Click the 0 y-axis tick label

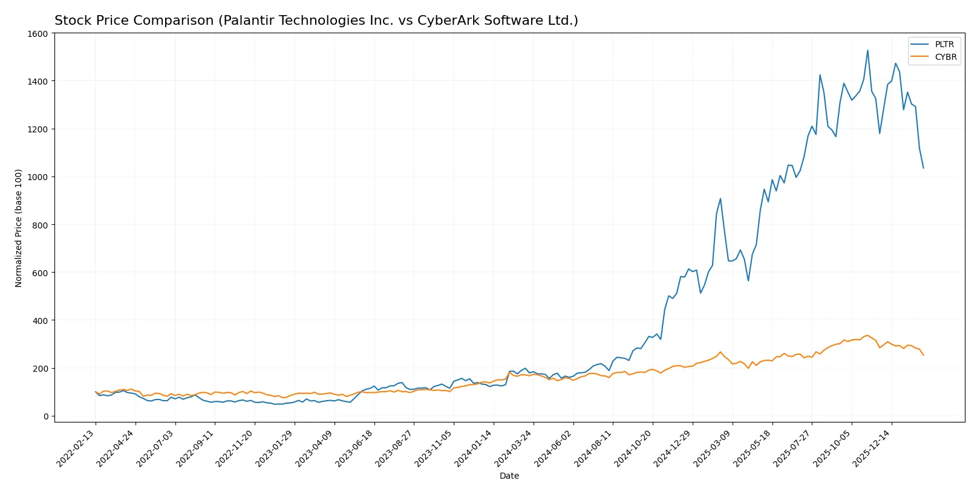(x=45, y=416)
